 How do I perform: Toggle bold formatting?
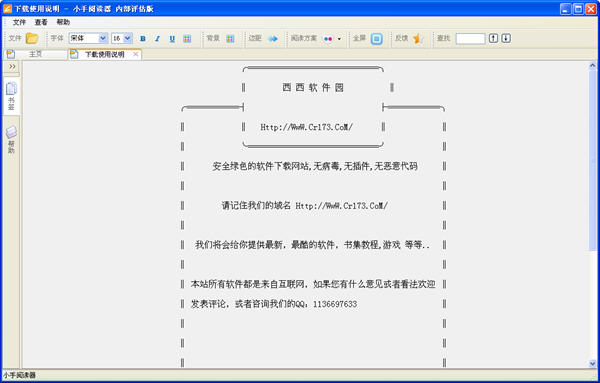tap(143, 39)
